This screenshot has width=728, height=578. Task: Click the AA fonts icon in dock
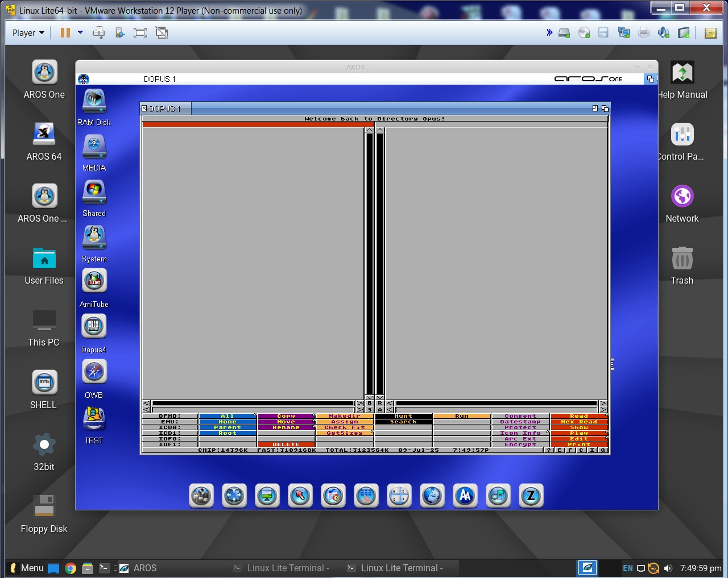tap(465, 496)
